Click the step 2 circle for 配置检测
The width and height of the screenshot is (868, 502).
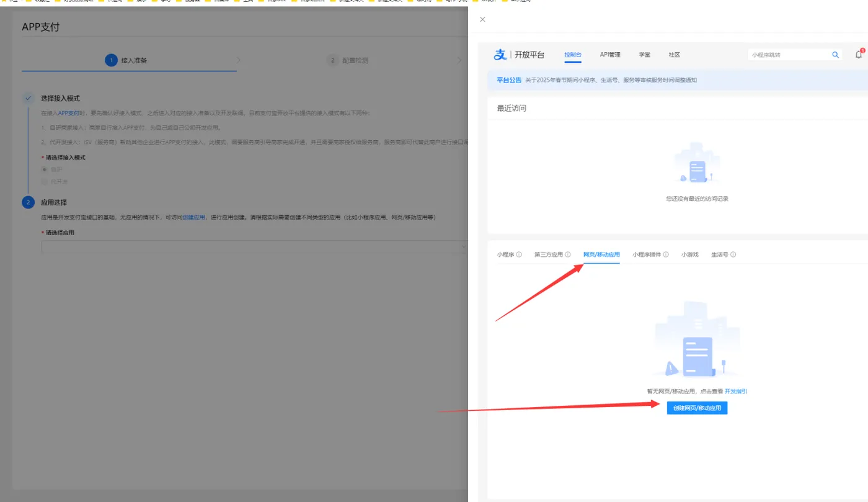(332, 60)
